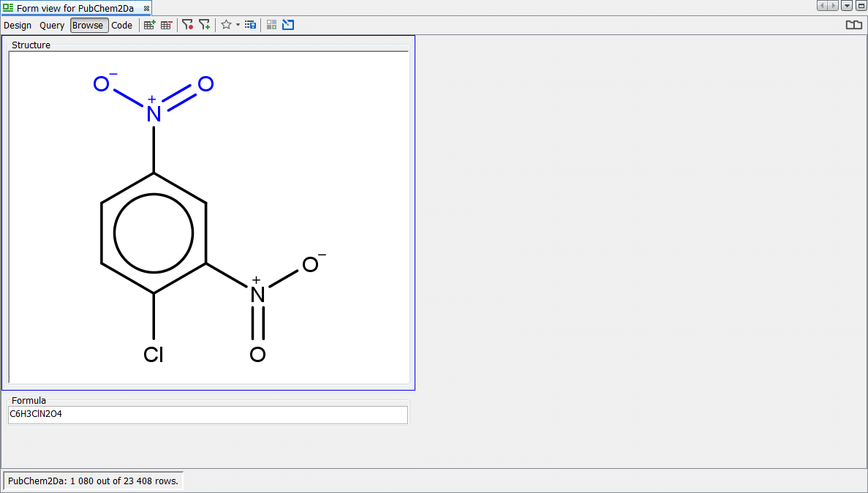Open the document list dropdown arrow at top right

[x=847, y=6]
